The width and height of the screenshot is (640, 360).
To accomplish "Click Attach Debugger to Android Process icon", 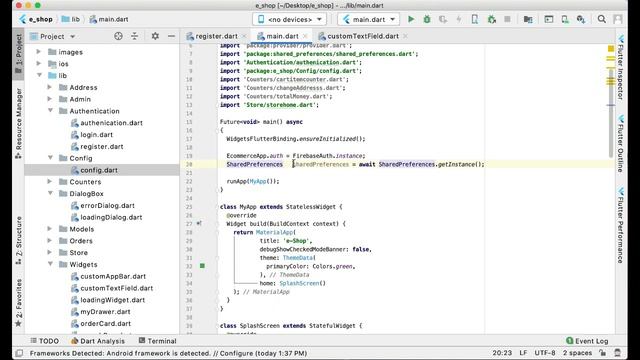I will click(491, 19).
